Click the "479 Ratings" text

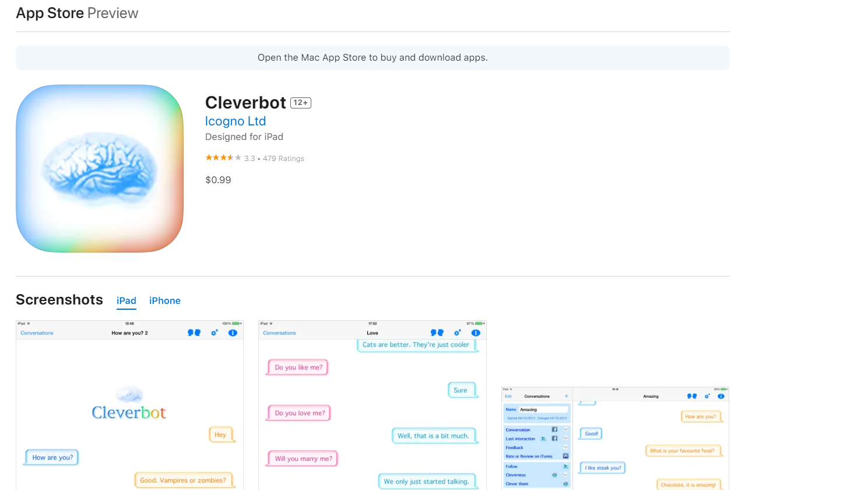tap(283, 158)
